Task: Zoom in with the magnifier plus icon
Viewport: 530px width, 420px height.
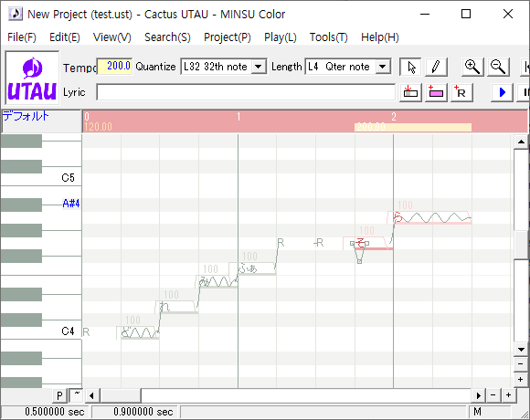Action: [472, 67]
